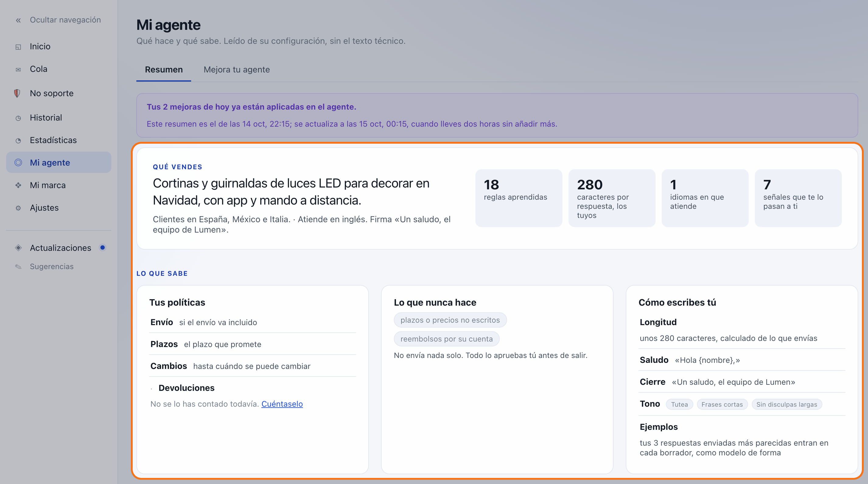Click the Actualizaciones diamond icon
The image size is (868, 484).
click(18, 248)
